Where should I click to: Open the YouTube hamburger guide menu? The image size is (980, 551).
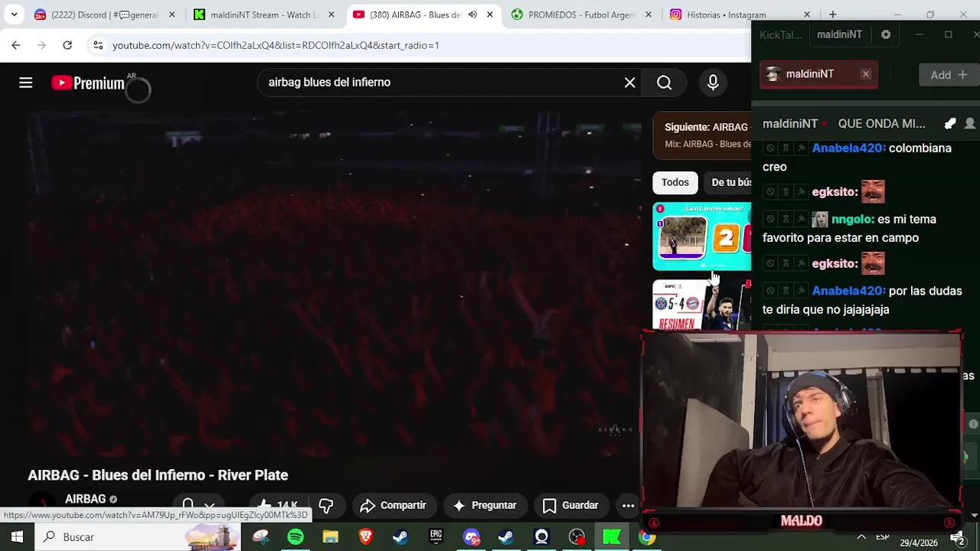point(25,83)
